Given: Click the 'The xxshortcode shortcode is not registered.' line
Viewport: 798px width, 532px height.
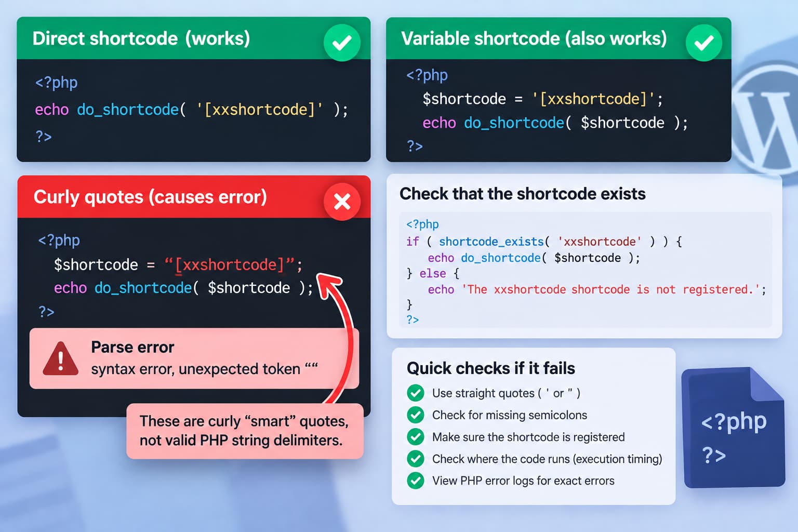Looking at the screenshot, I should (x=597, y=289).
